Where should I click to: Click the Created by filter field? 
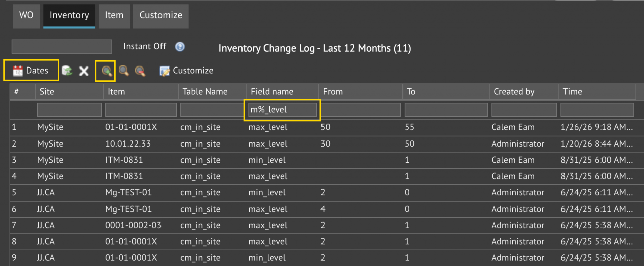tap(524, 110)
